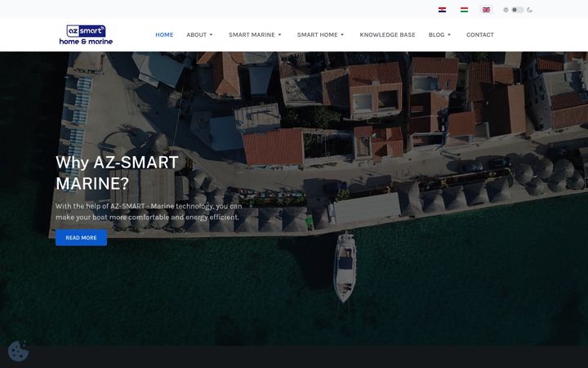Expand ABOUT dropdown arrow
588x368 pixels.
point(212,34)
